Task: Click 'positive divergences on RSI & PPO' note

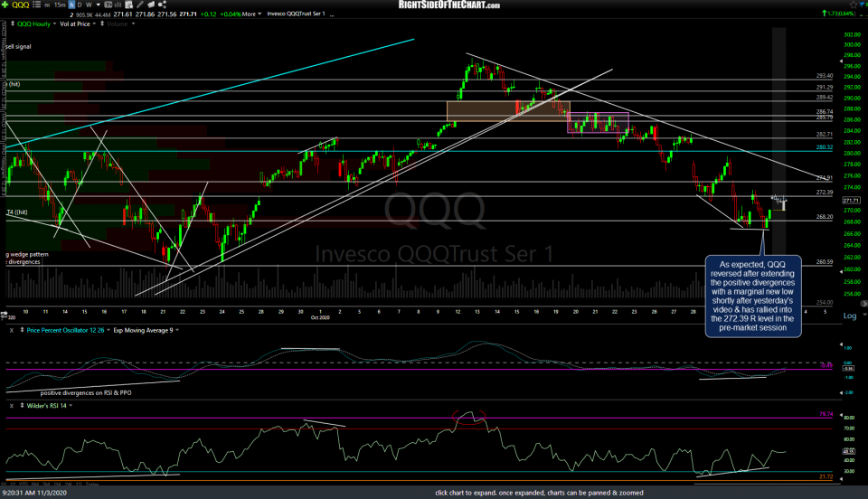Action: pyautogui.click(x=86, y=393)
